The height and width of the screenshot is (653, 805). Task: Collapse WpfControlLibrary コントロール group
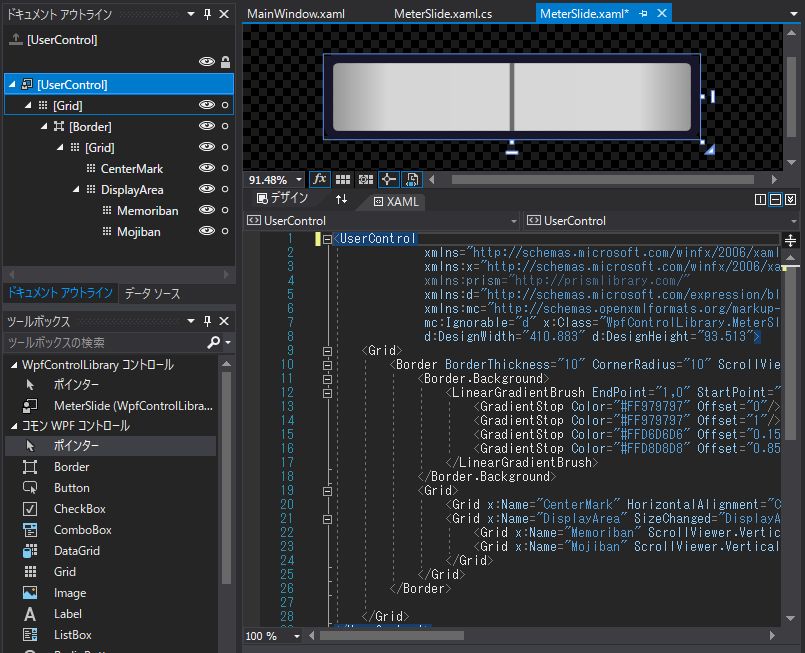point(14,365)
